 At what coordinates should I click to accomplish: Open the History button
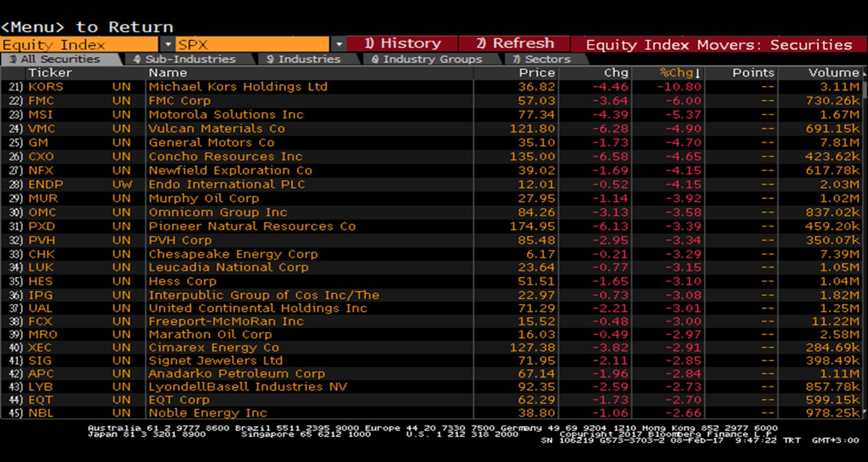point(402,44)
